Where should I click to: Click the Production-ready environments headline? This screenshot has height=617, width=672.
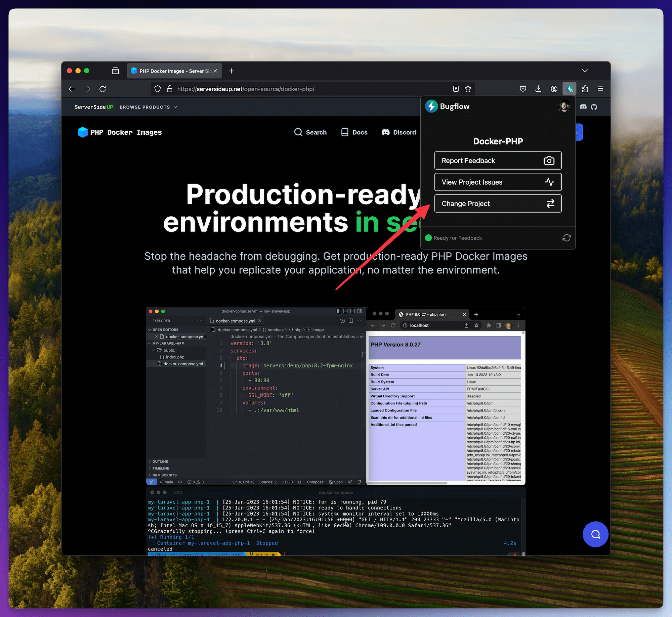pyautogui.click(x=292, y=208)
